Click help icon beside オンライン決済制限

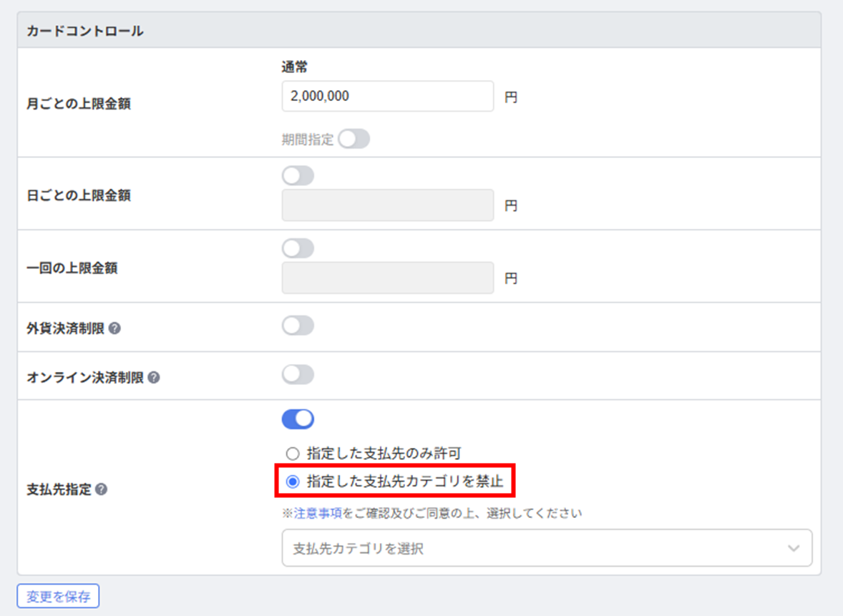click(154, 377)
